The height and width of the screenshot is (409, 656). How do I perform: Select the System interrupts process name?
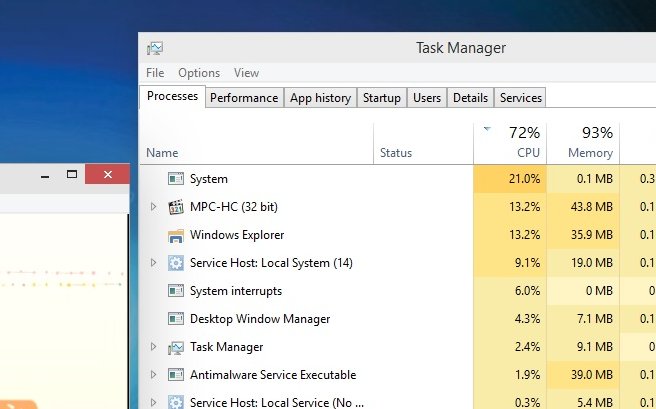pyautogui.click(x=236, y=291)
